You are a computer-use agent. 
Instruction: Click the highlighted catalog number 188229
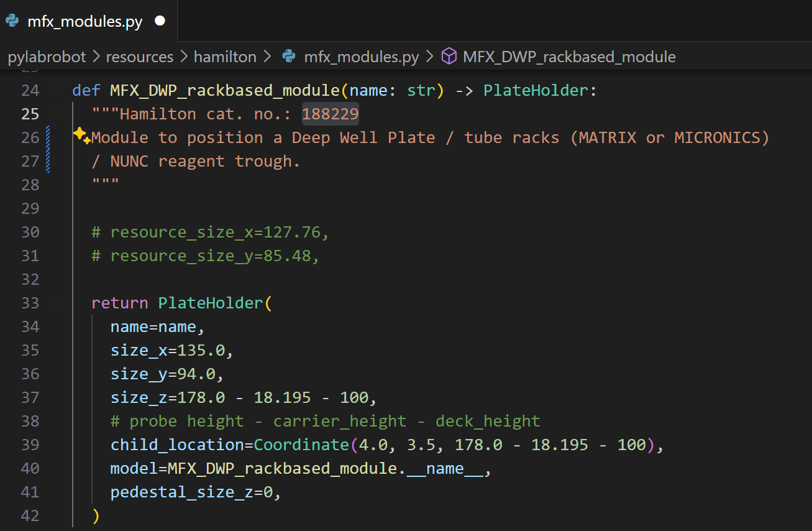(x=331, y=114)
